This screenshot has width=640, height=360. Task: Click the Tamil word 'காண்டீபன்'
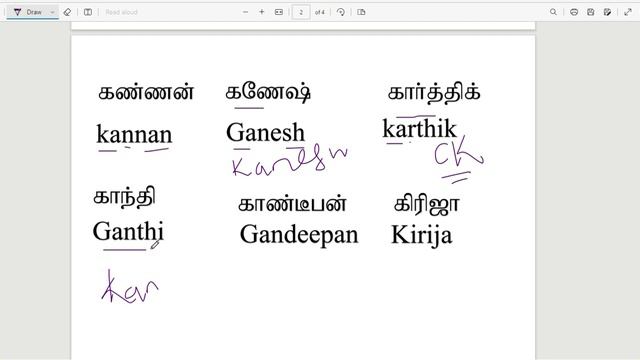tap(292, 203)
